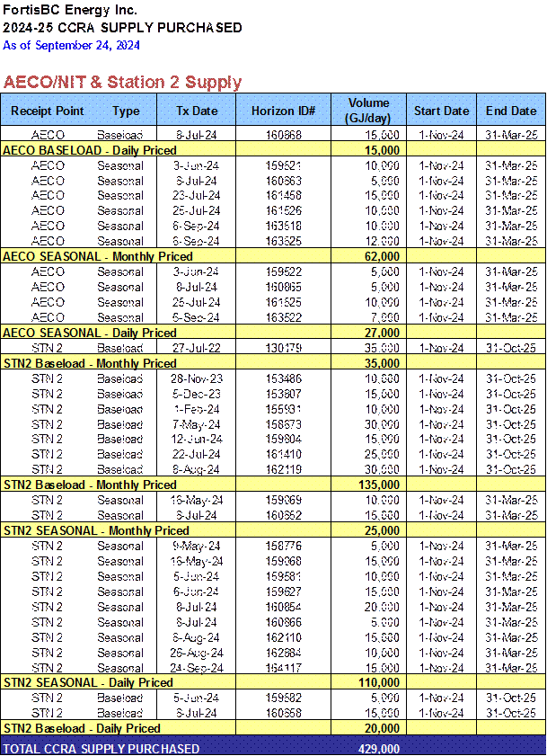The image size is (547, 756).
Task: Click the 429,000 grand total value
Action: click(x=379, y=749)
